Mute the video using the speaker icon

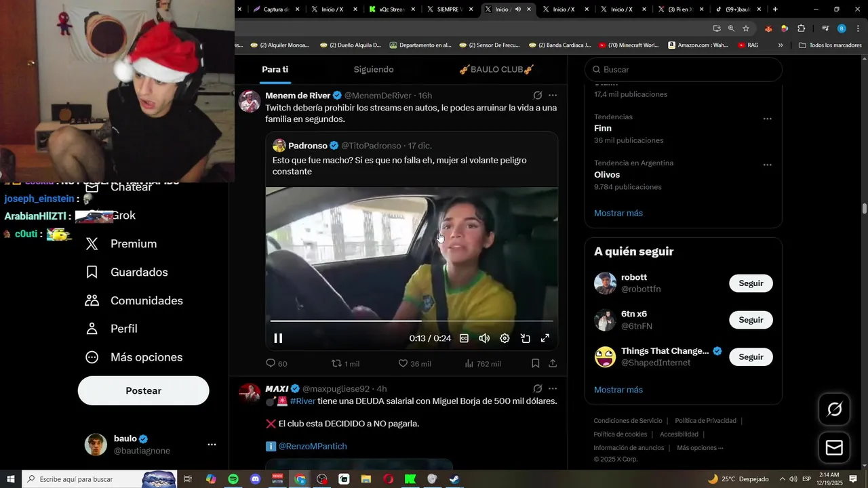pos(484,338)
